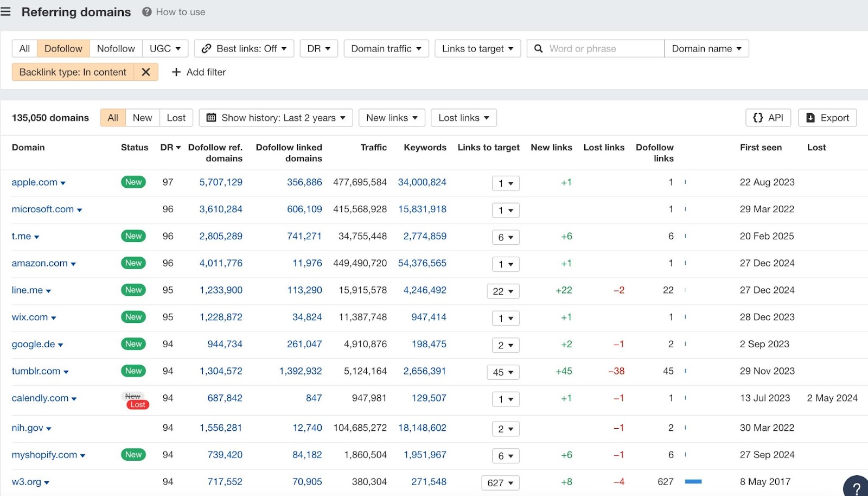Open microsoft.com linked domains 606,109
This screenshot has height=496, width=868.
pos(304,209)
